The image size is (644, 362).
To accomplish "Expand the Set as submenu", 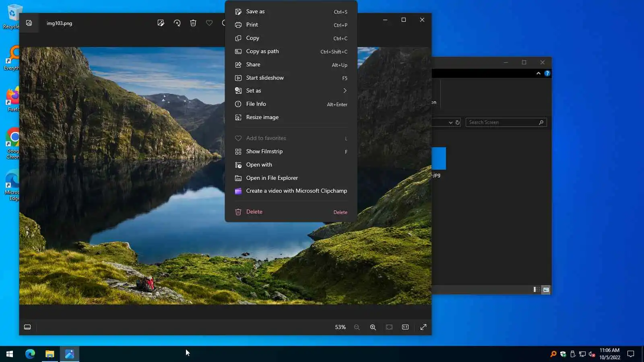I will [291, 91].
